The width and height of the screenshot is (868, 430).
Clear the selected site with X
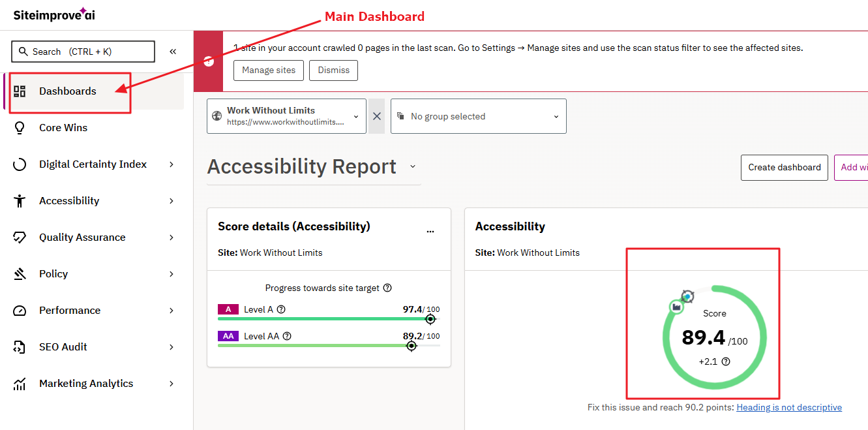point(376,116)
